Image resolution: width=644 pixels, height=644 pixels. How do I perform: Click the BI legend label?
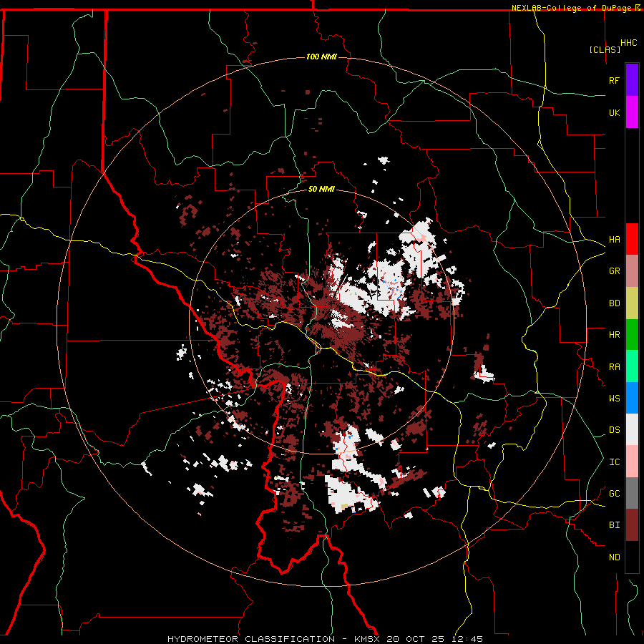pos(614,525)
